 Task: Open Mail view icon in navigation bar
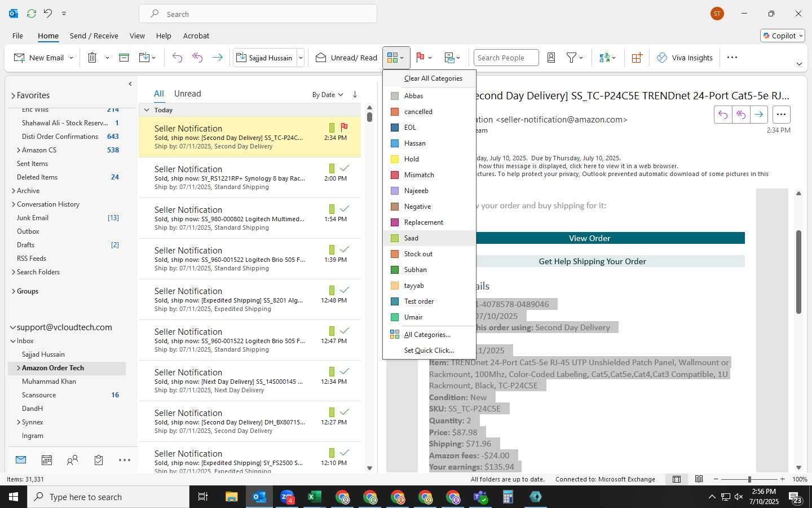tap(21, 460)
